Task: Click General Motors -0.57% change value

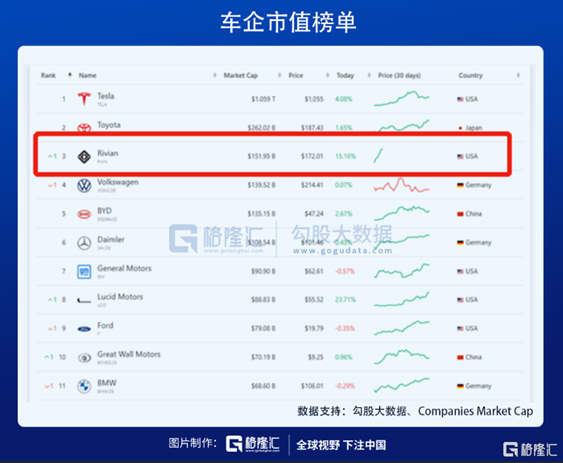Action: tap(345, 271)
